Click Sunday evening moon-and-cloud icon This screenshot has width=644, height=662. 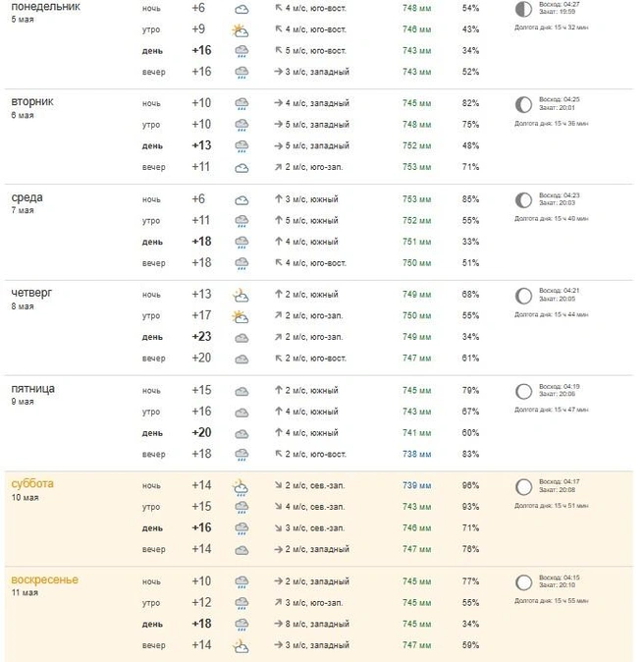(x=241, y=646)
